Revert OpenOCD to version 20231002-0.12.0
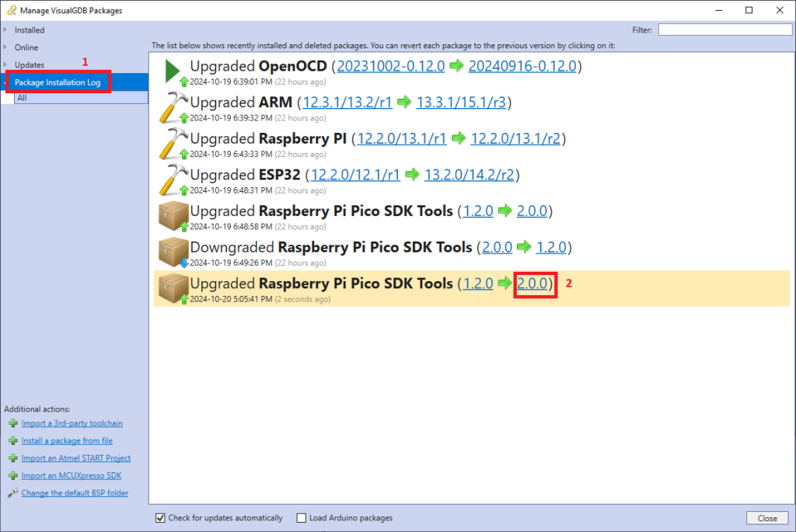Image resolution: width=796 pixels, height=532 pixels. 390,66
